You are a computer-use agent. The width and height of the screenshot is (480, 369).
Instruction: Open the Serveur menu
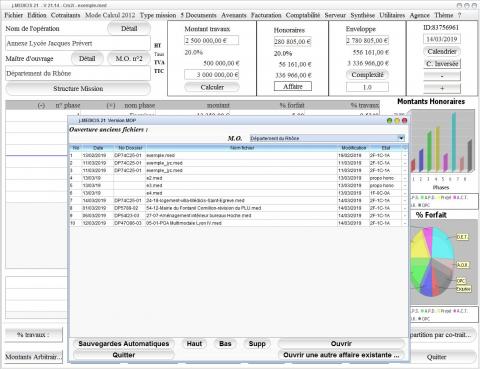pos(335,15)
